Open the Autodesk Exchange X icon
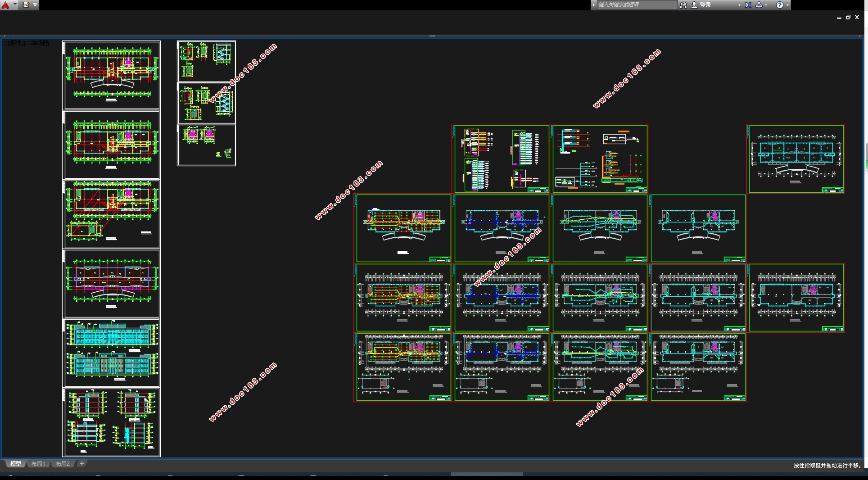 748,5
